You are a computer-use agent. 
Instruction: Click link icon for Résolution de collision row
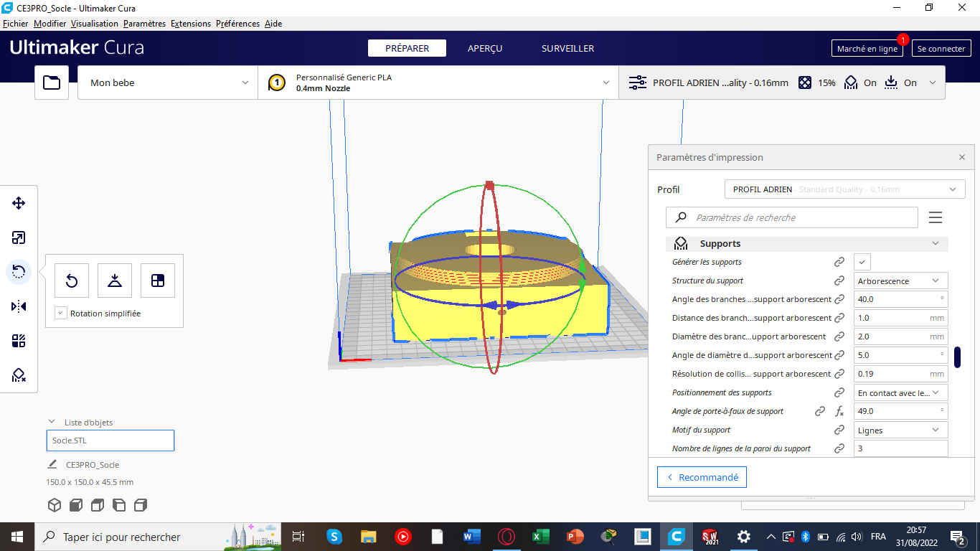click(839, 374)
